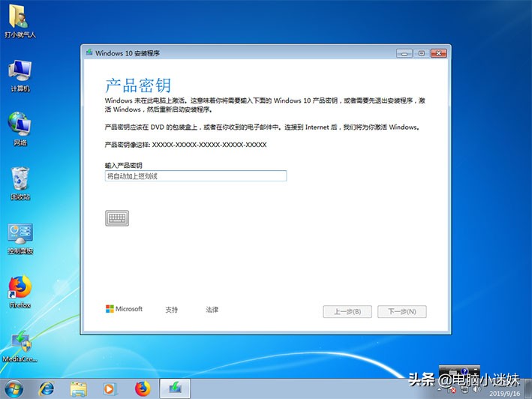Open the Windows Start button
Viewport: 532px width, 399px height.
[14, 388]
